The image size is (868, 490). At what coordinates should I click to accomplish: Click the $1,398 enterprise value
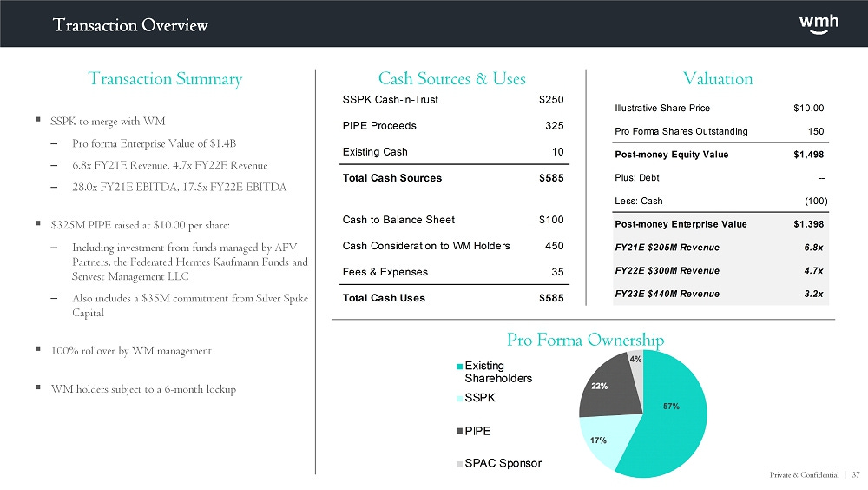tap(809, 224)
